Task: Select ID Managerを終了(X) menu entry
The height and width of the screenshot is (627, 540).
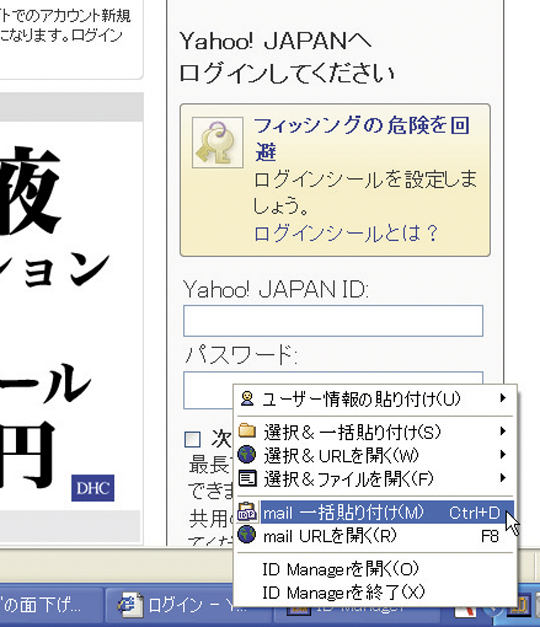Action: [x=375, y=592]
